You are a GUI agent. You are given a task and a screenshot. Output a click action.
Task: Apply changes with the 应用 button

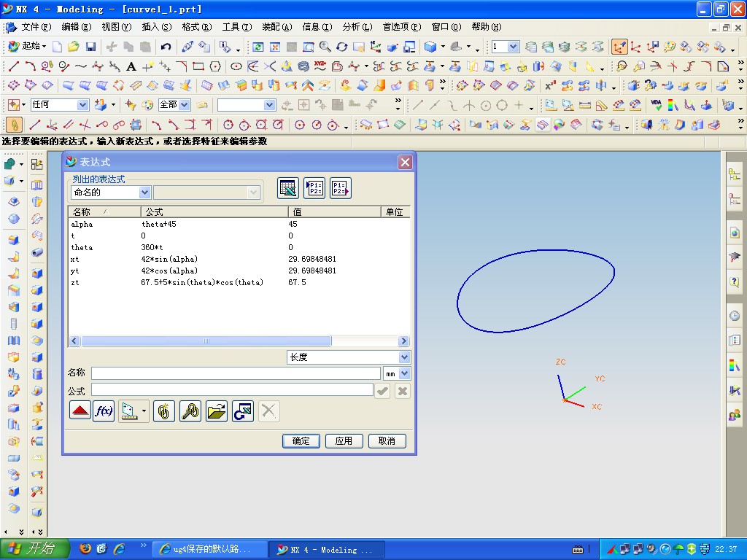pyautogui.click(x=344, y=440)
